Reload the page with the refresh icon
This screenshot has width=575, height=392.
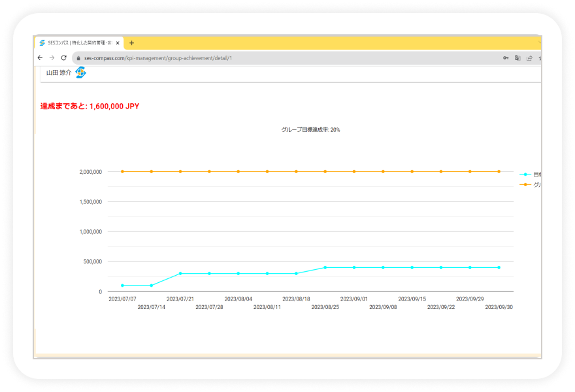(x=64, y=58)
